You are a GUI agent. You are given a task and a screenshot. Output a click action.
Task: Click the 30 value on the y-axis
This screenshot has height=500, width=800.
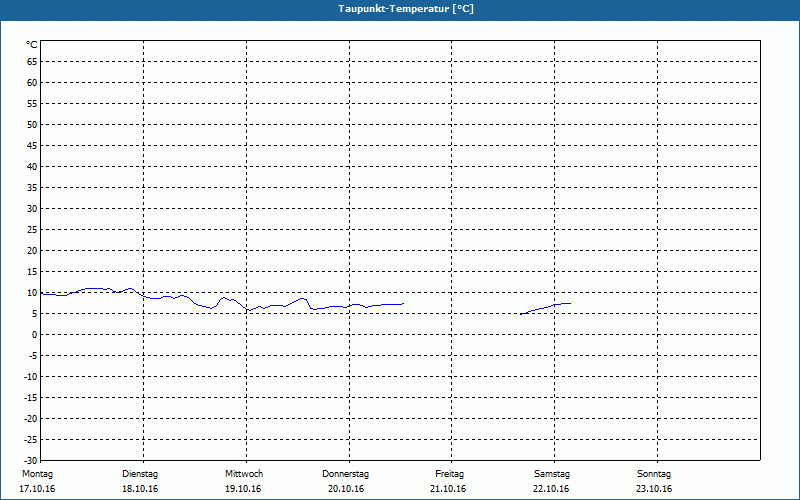pos(32,209)
